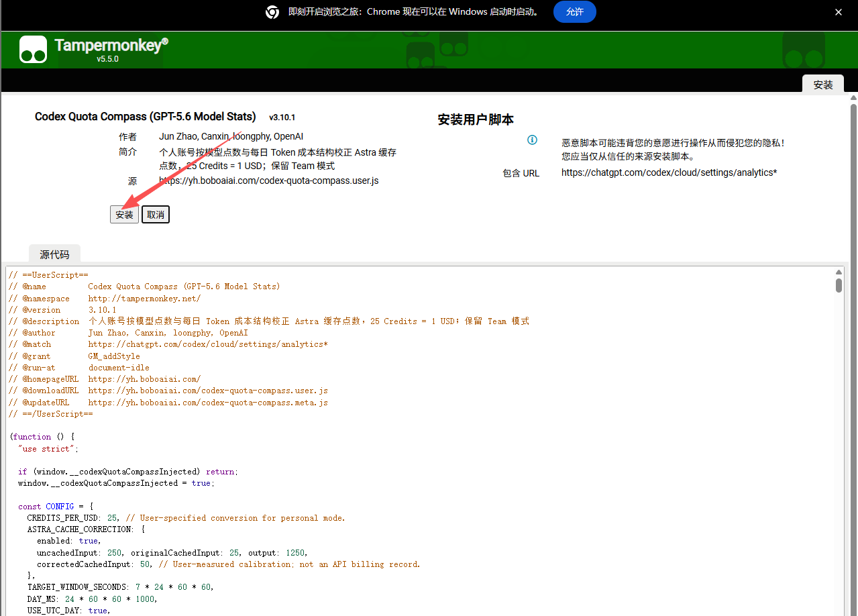Image resolution: width=858 pixels, height=616 pixels.
Task: Click the included URL chatgpt.com analytics
Action: 669,172
